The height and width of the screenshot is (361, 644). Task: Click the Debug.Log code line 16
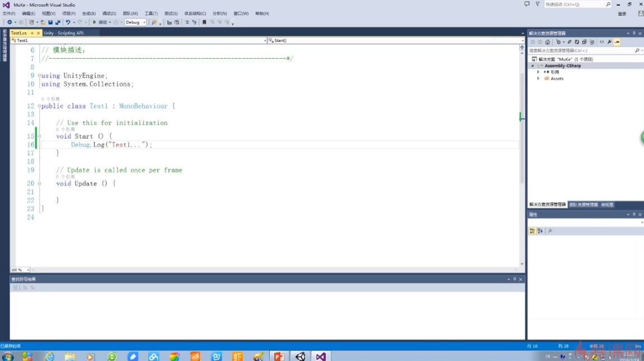(x=111, y=144)
